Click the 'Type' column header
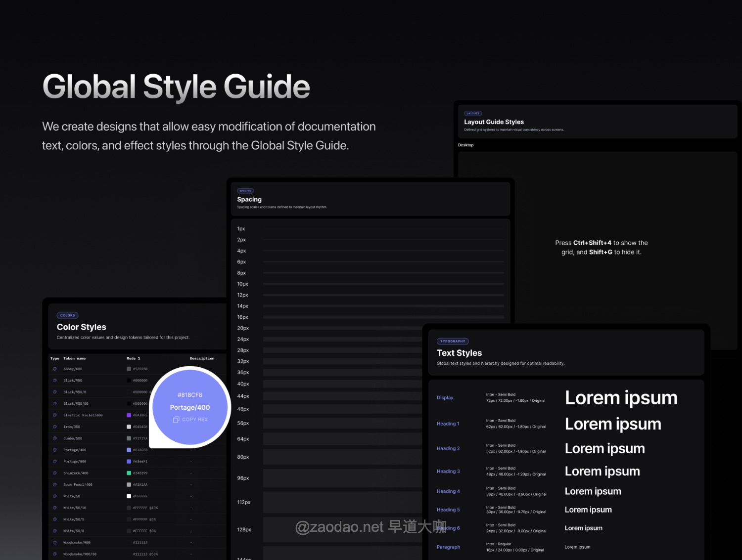 [x=55, y=358]
